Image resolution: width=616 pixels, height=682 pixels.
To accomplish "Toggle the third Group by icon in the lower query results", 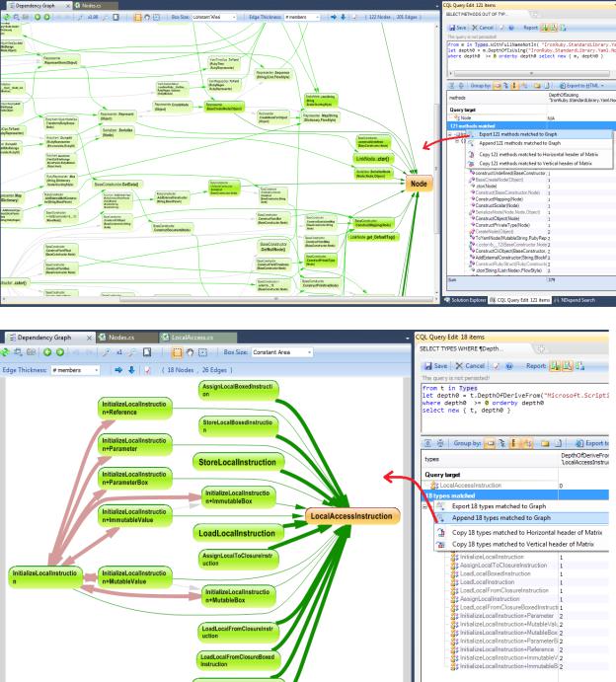I will 513,443.
